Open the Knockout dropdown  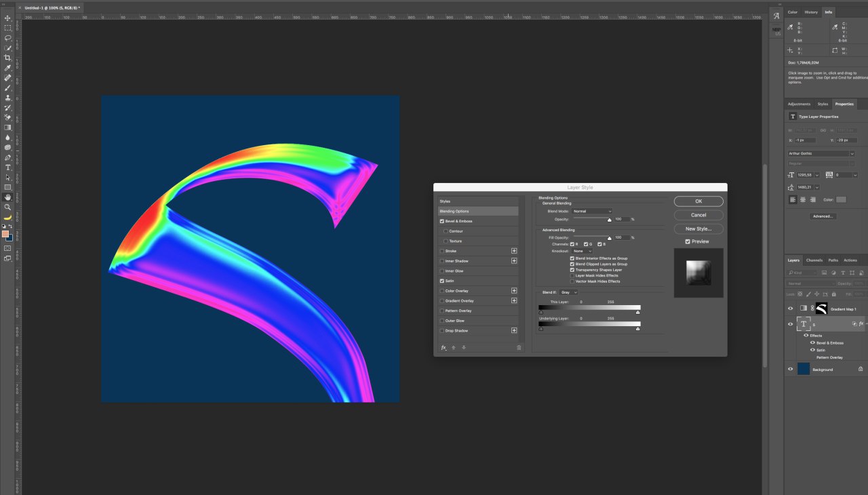coord(583,251)
